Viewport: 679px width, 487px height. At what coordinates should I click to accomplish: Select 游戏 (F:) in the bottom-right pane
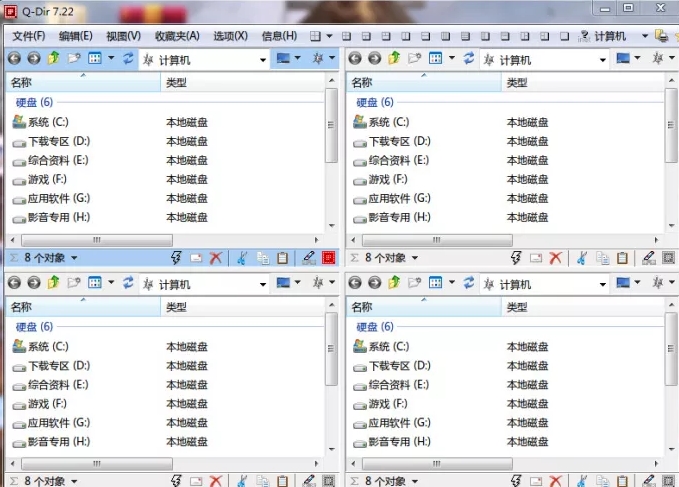coord(380,404)
